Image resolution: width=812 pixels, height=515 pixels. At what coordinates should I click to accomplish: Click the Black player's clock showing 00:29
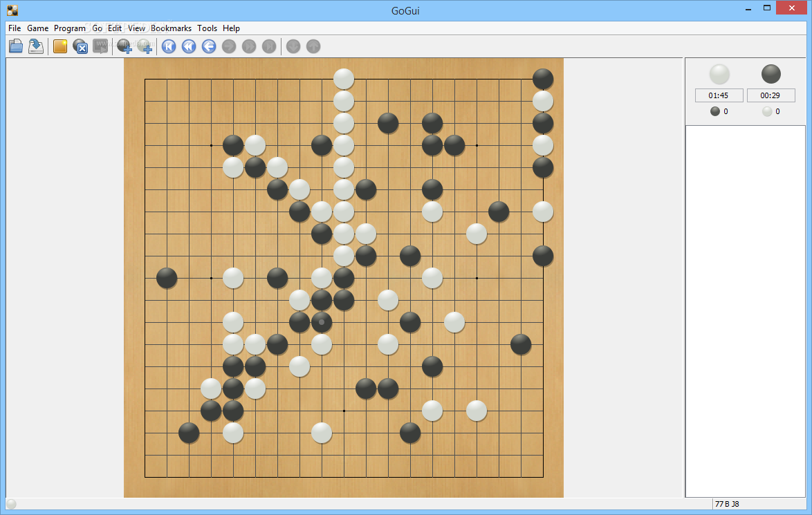pos(771,95)
